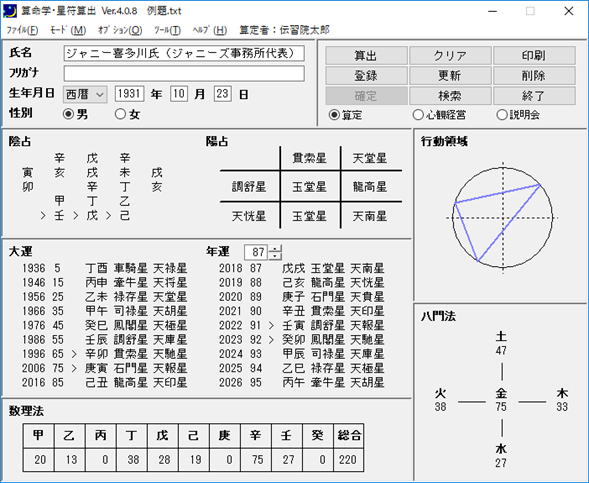
Task: Click the 検索 search button
Action: [x=450, y=96]
